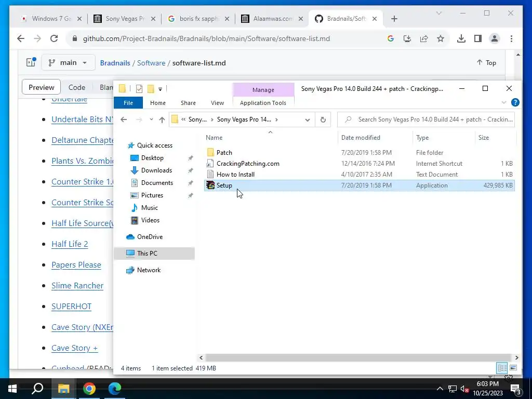Open the File menu in Explorer
532x399 pixels.
click(x=128, y=103)
